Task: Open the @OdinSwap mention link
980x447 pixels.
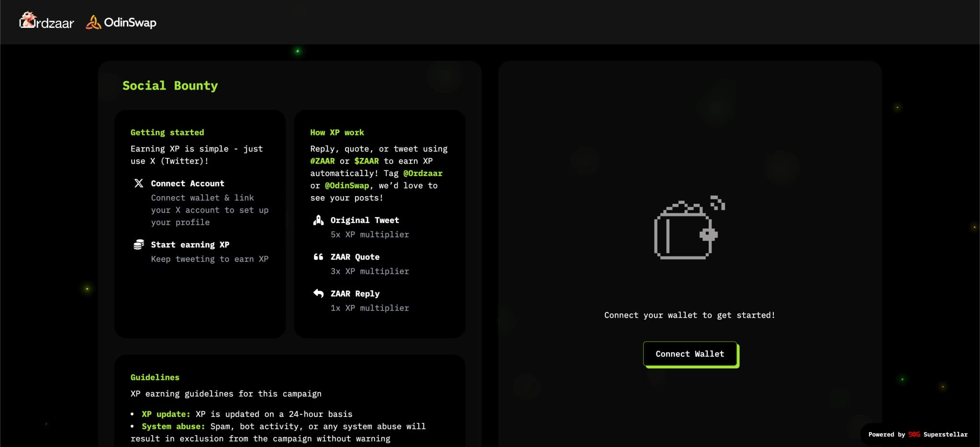Action: [347, 186]
